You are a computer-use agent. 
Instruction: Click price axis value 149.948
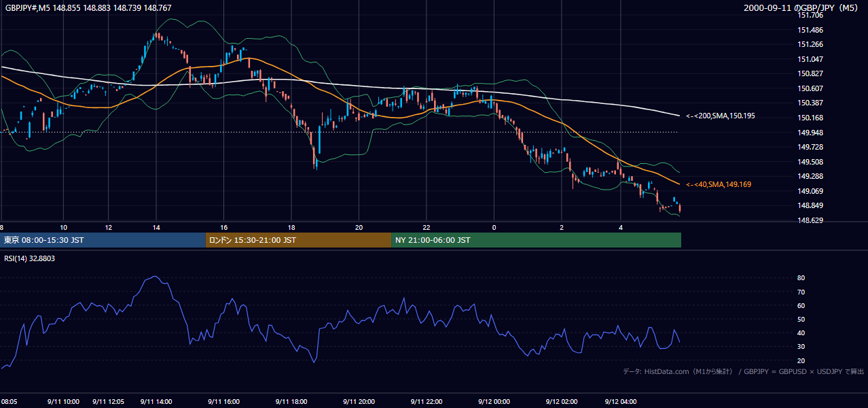(x=810, y=133)
